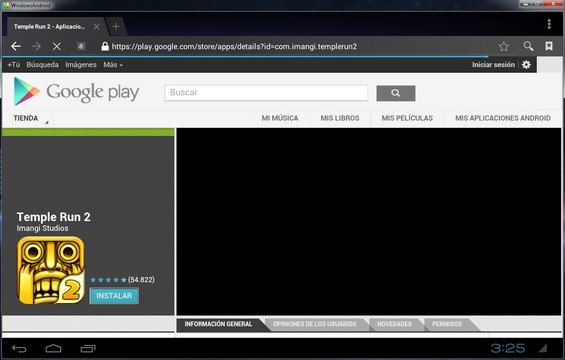565x360 pixels.
Task: Switch to Opiniones de los usuarios tab
Action: (314, 324)
